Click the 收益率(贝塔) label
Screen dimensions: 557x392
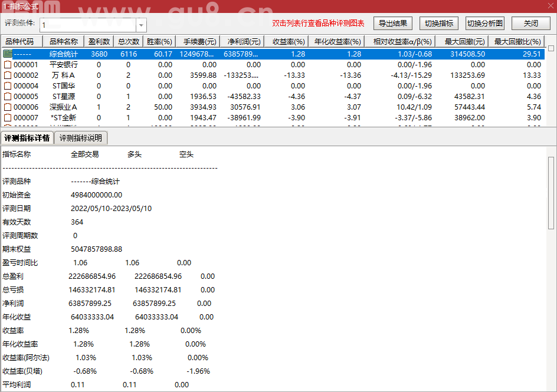[22, 371]
